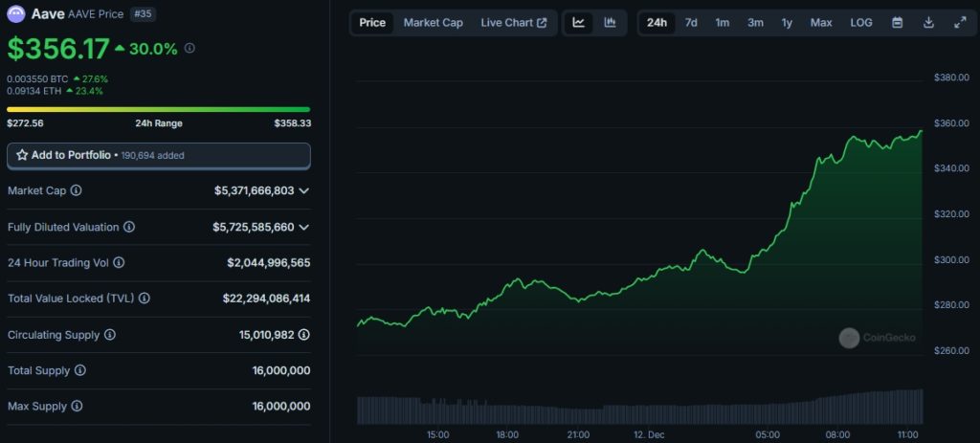This screenshot has width=980, height=443.
Task: Open info icon next to 30.0% change
Action: [x=190, y=48]
